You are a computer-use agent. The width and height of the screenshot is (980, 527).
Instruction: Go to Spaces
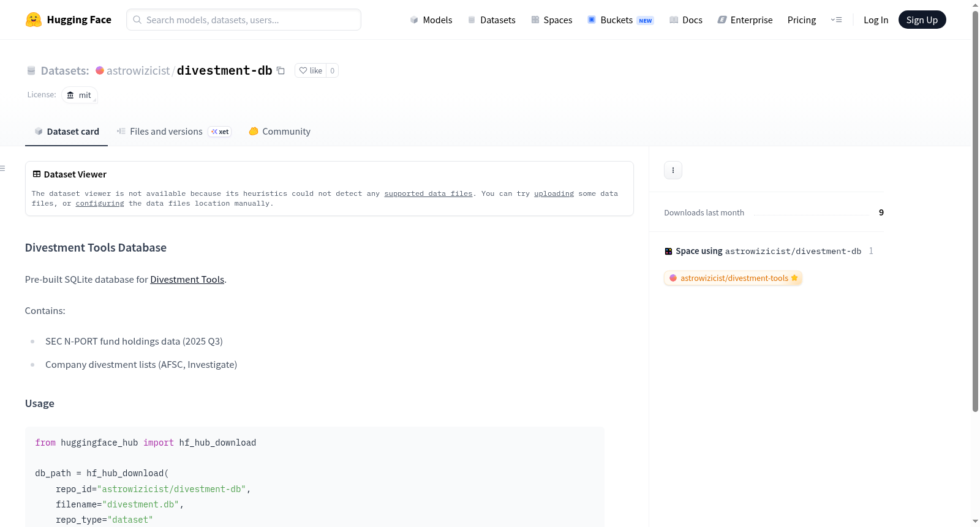pyautogui.click(x=552, y=20)
